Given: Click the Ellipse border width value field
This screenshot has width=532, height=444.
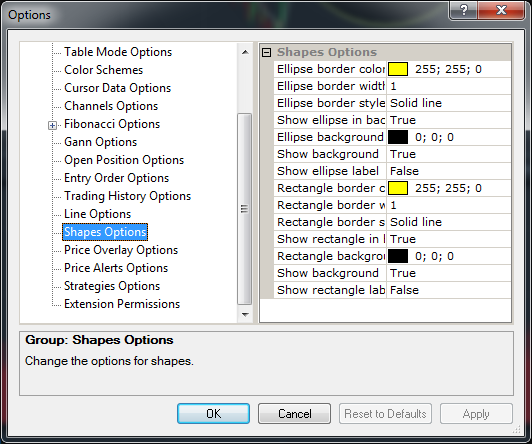Looking at the screenshot, I should (x=449, y=86).
